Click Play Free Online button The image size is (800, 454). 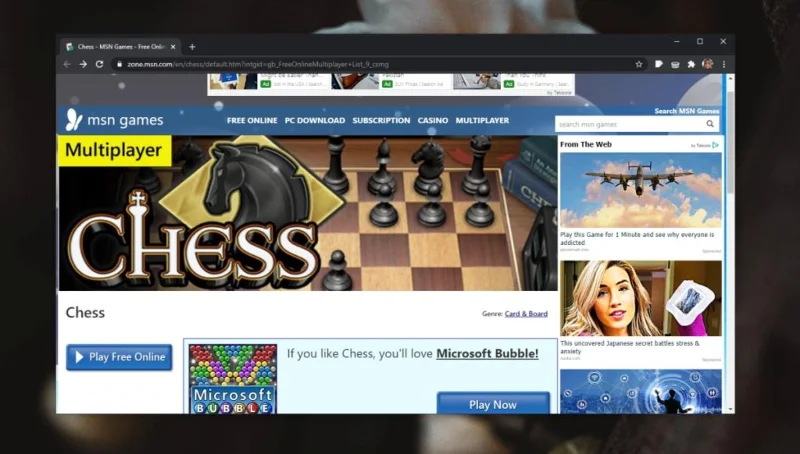119,357
